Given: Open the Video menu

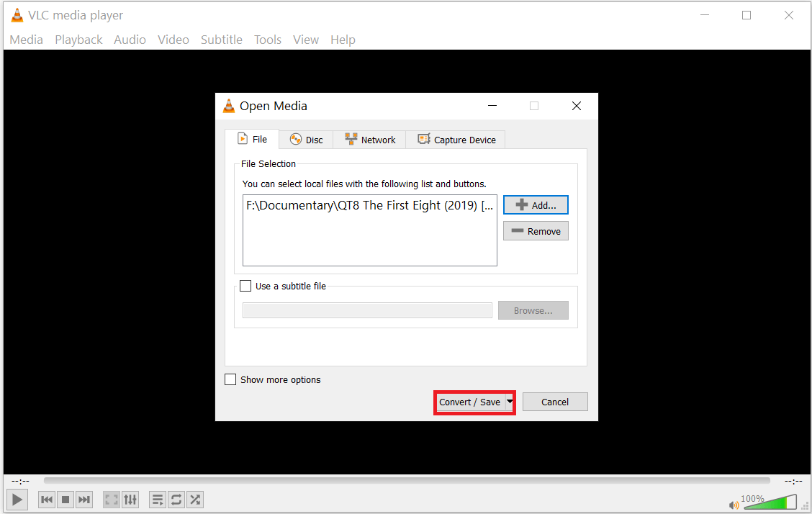Looking at the screenshot, I should coord(173,40).
